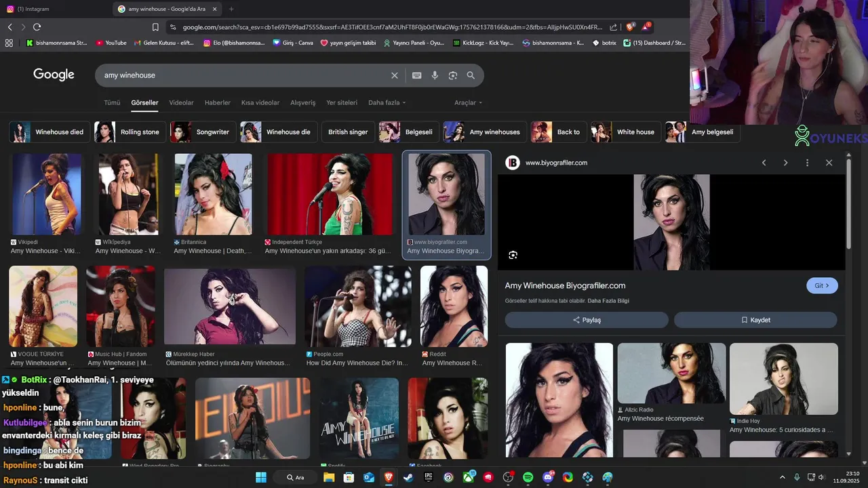This screenshot has height=488, width=868.
Task: Go to the Google logo homepage
Action: [54, 75]
